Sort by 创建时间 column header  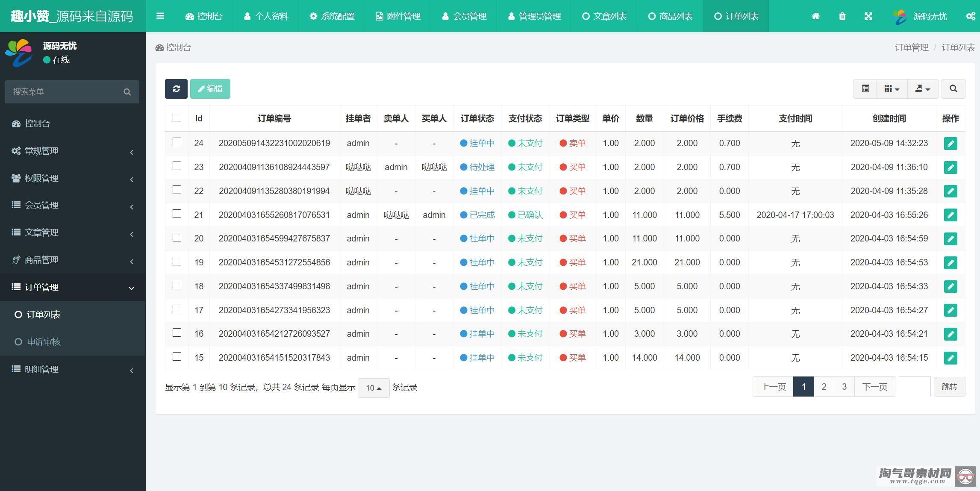(x=889, y=118)
